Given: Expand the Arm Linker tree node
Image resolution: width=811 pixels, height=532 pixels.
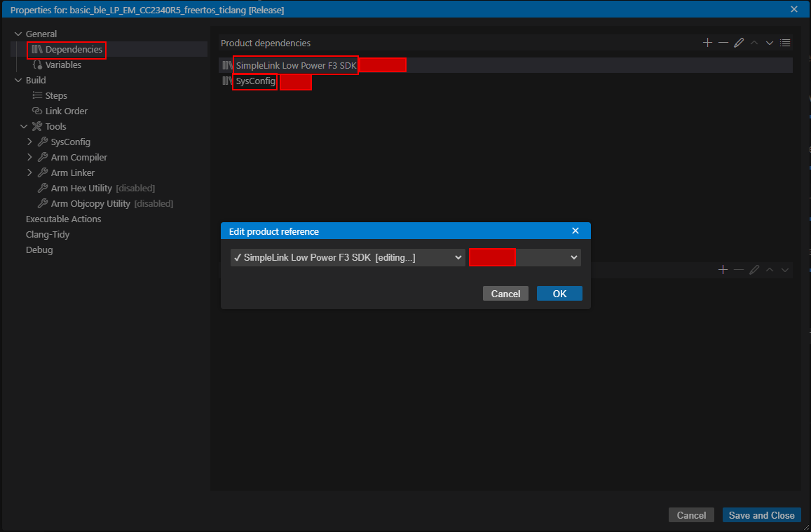Looking at the screenshot, I should (29, 173).
